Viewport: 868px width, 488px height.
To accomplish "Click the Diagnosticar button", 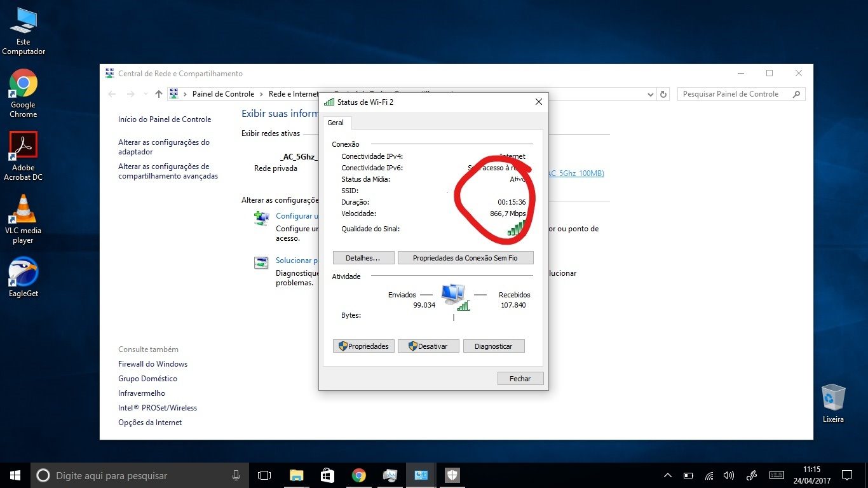I will [x=494, y=346].
